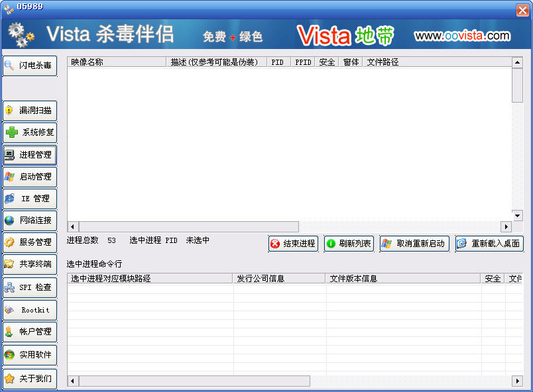The height and width of the screenshot is (392, 533).
Task: Open 实用软件 utilities page
Action: coord(30,355)
